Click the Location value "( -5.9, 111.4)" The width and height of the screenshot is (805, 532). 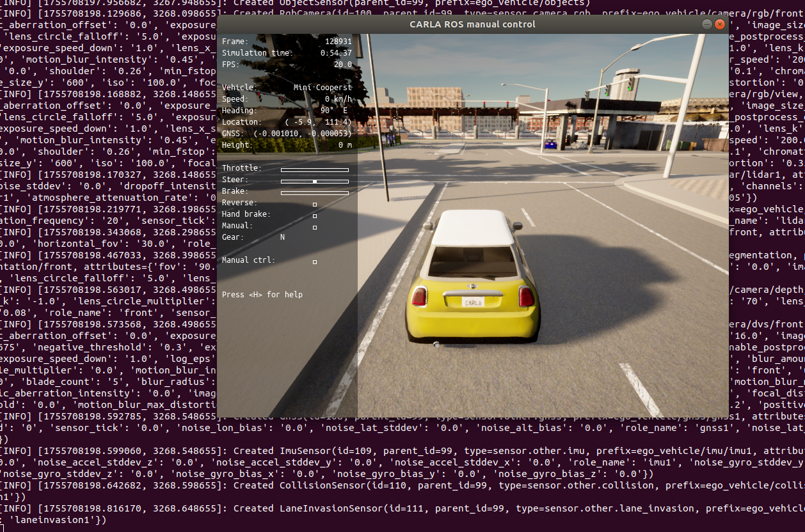pyautogui.click(x=319, y=122)
